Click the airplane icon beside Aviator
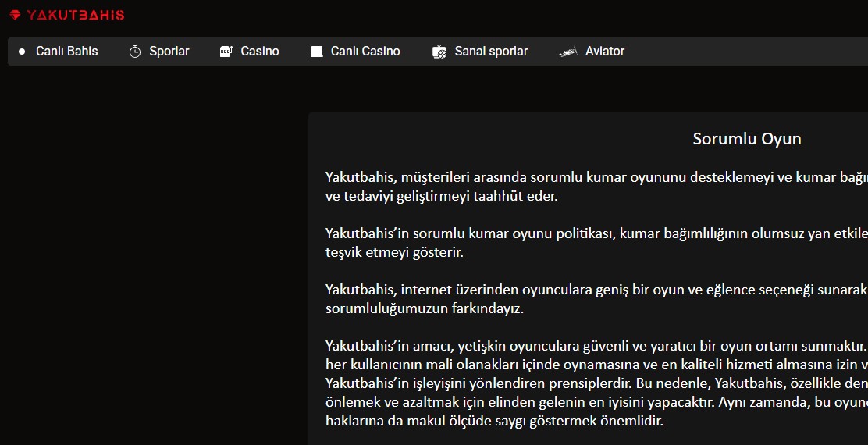The height and width of the screenshot is (445, 868). point(568,52)
